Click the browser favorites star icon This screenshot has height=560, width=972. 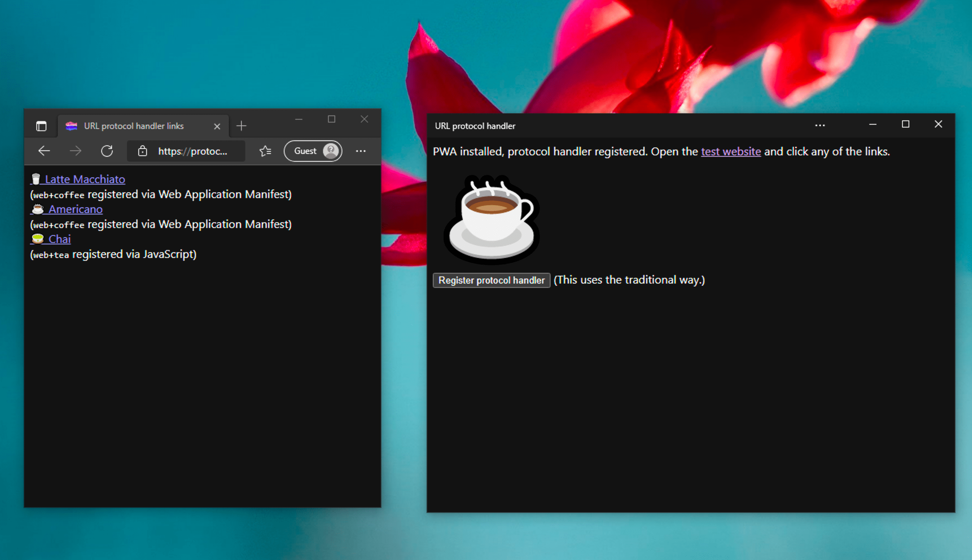(x=265, y=151)
